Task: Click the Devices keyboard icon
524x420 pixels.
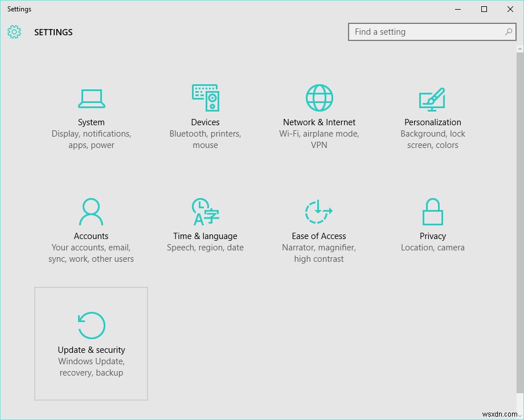Action: pyautogui.click(x=205, y=97)
